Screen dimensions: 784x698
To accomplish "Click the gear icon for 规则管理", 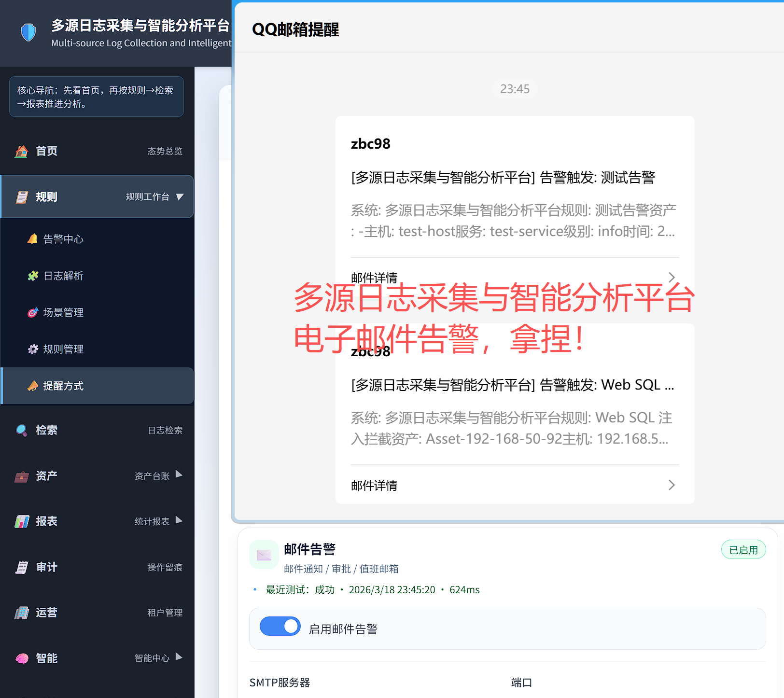I will tap(33, 349).
